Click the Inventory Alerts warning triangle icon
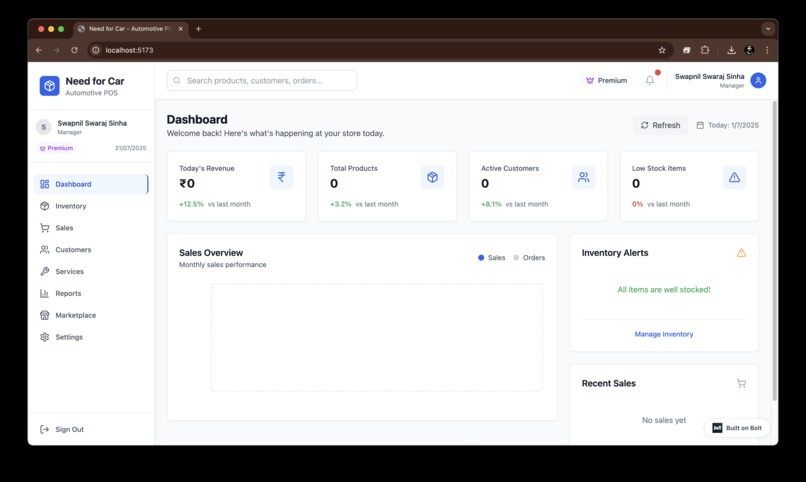 (741, 252)
